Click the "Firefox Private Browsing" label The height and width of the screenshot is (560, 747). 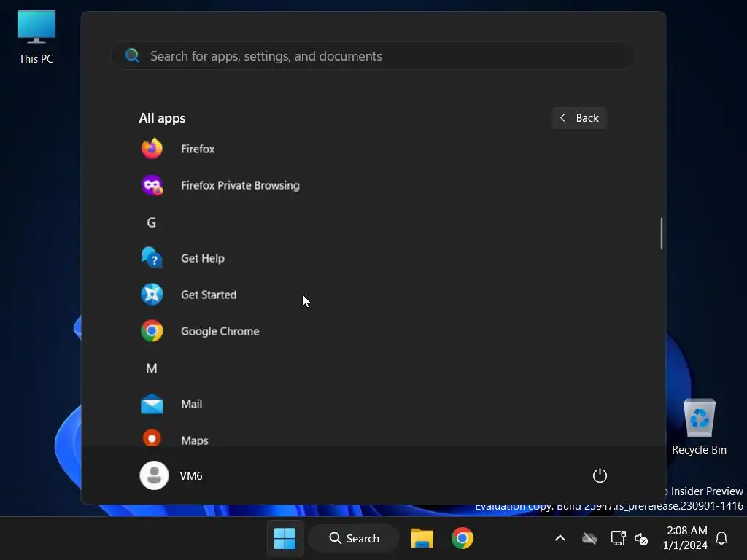click(x=240, y=185)
